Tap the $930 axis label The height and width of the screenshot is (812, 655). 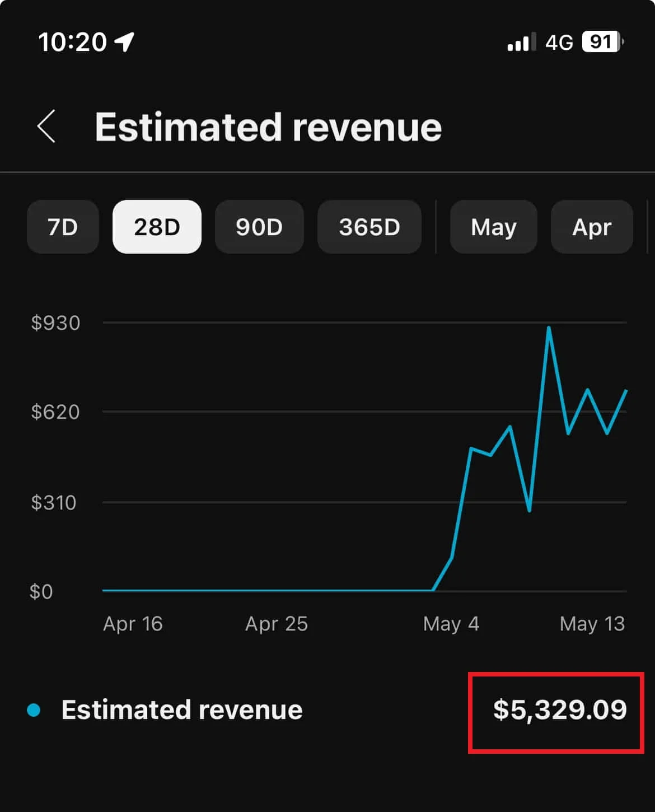(55, 323)
